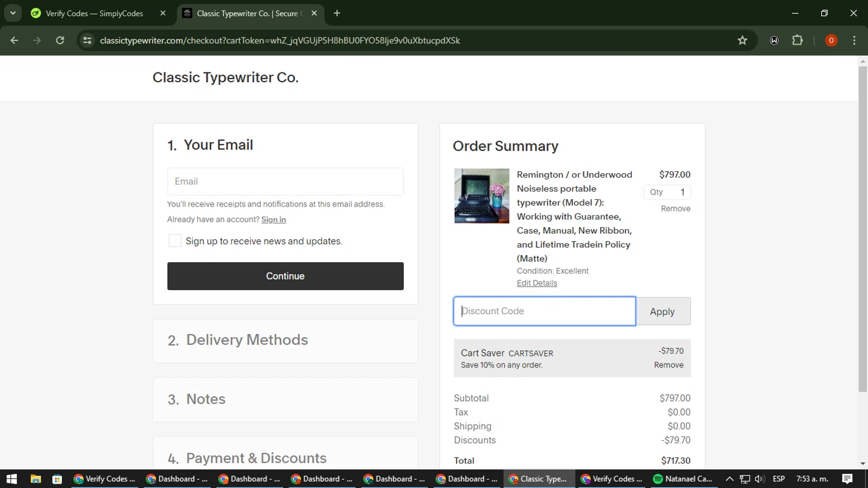868x488 pixels.
Task: Select the Total $717.30 amount
Action: click(x=676, y=461)
